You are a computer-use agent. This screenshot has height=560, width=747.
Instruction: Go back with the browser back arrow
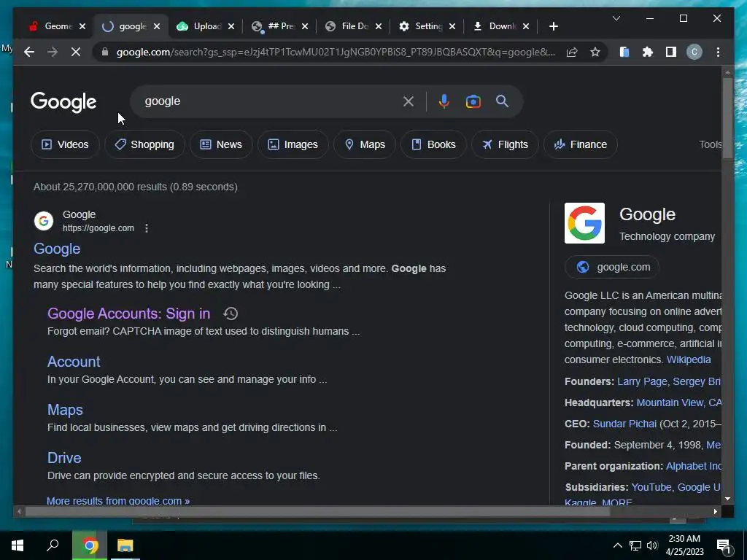coord(29,52)
